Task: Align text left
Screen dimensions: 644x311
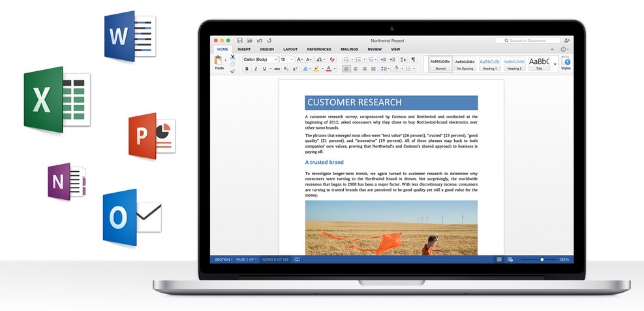Action: coord(346,69)
